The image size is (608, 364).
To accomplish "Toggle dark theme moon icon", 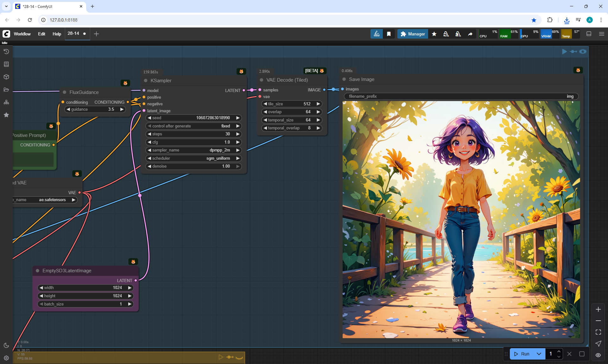I will [x=6, y=345].
